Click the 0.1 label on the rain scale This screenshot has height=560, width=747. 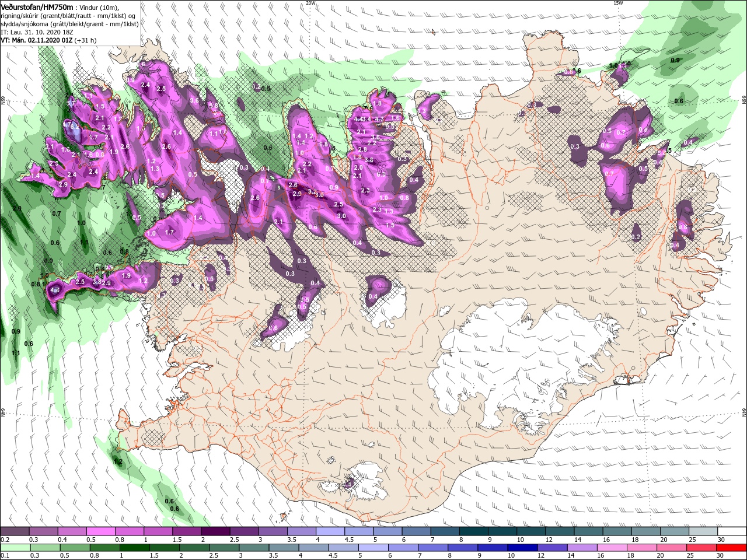(5, 555)
